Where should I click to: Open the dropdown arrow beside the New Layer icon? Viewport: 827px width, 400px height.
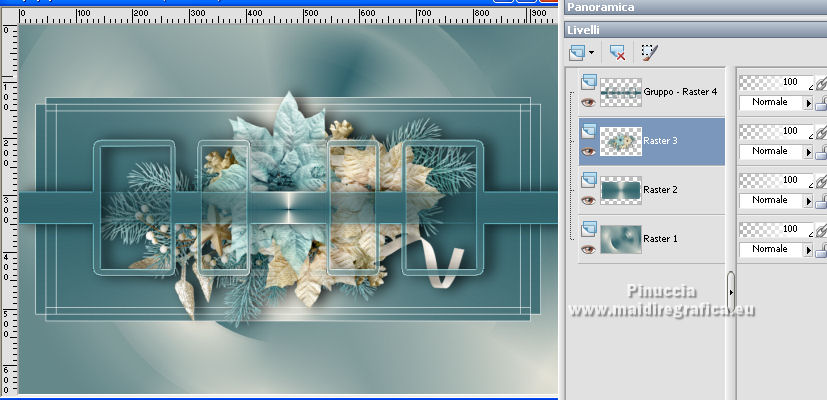click(x=592, y=53)
